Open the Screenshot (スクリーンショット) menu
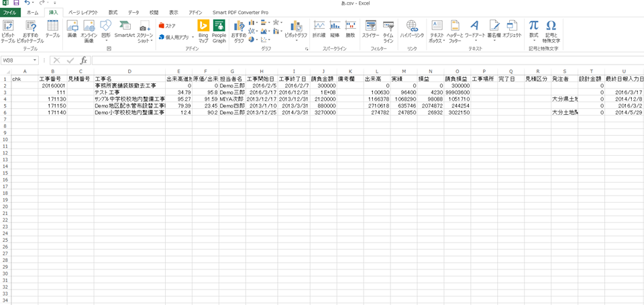 (145, 32)
